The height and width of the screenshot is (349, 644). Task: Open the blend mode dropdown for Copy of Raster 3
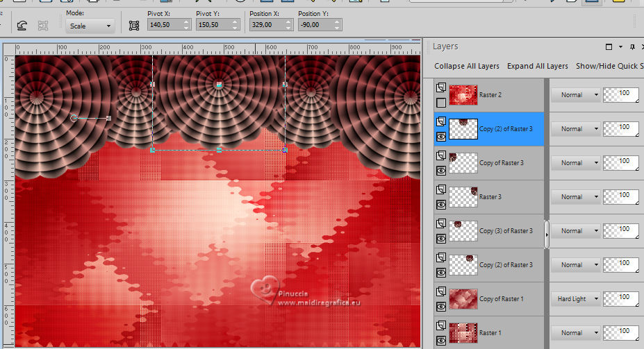tap(575, 163)
